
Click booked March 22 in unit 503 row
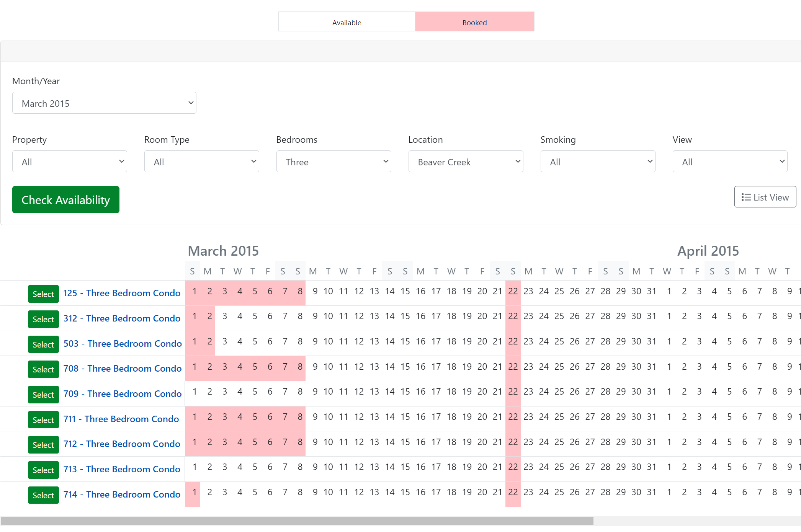[x=513, y=342]
